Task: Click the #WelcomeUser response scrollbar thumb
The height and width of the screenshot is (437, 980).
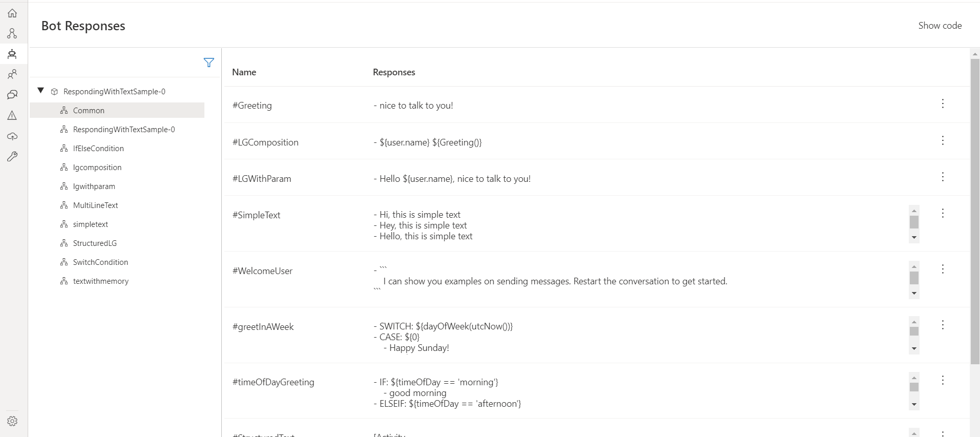Action: point(914,278)
